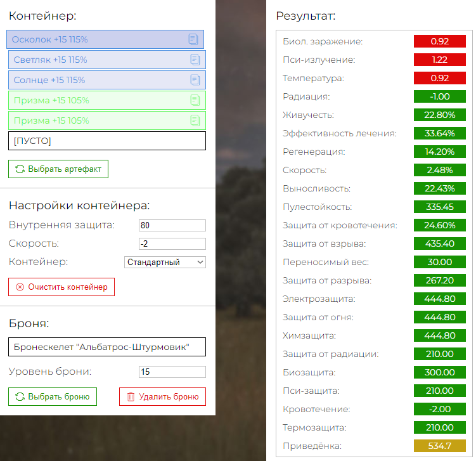
Task: Click copy icon on Светляк +15 115%
Action: pos(195,60)
